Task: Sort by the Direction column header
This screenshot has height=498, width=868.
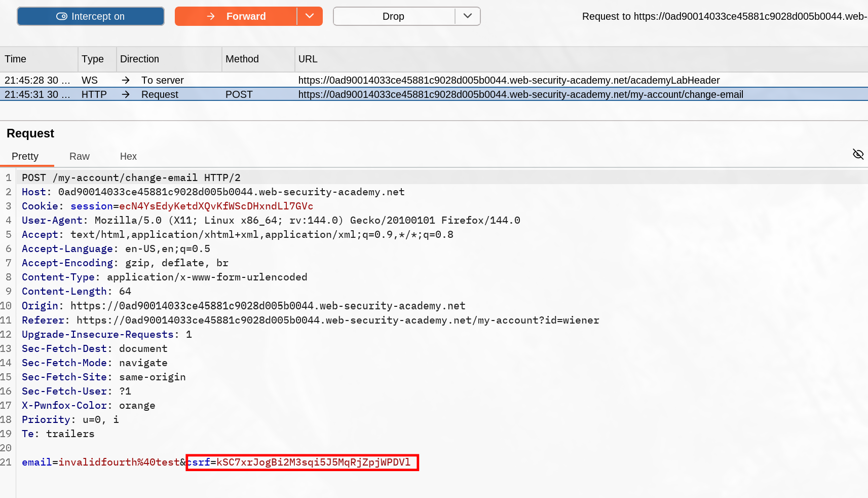Action: click(x=140, y=59)
